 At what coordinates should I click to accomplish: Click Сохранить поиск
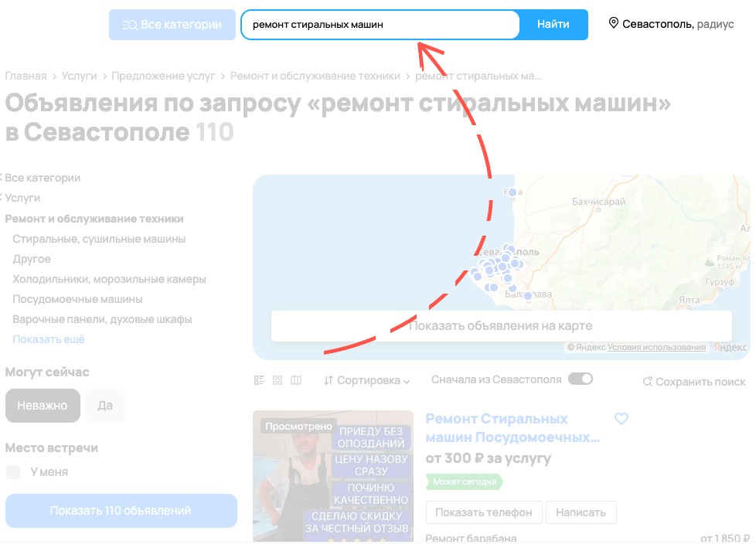694,382
